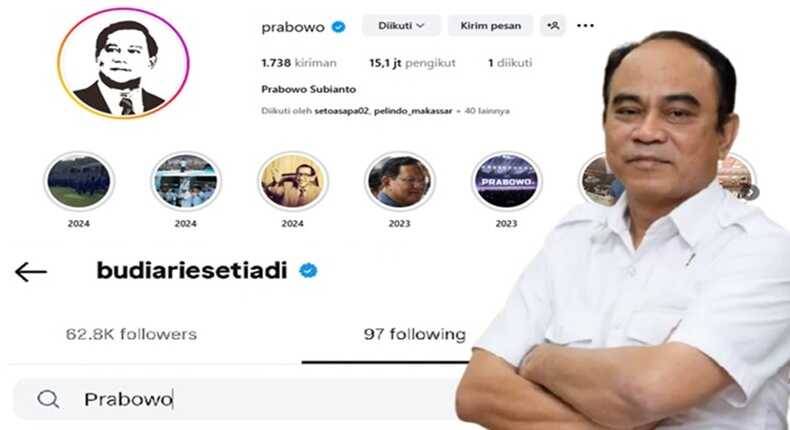Click the verified badge beside budiariesetiadi

coord(308,271)
